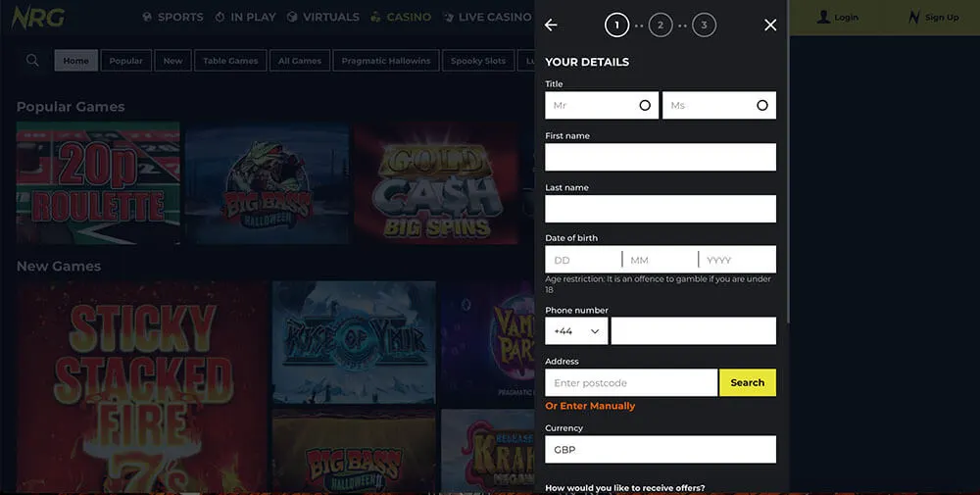Focus the phone number field

(694, 330)
